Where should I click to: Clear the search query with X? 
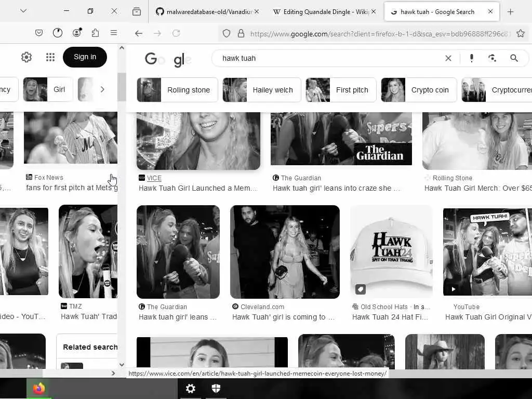point(448,58)
